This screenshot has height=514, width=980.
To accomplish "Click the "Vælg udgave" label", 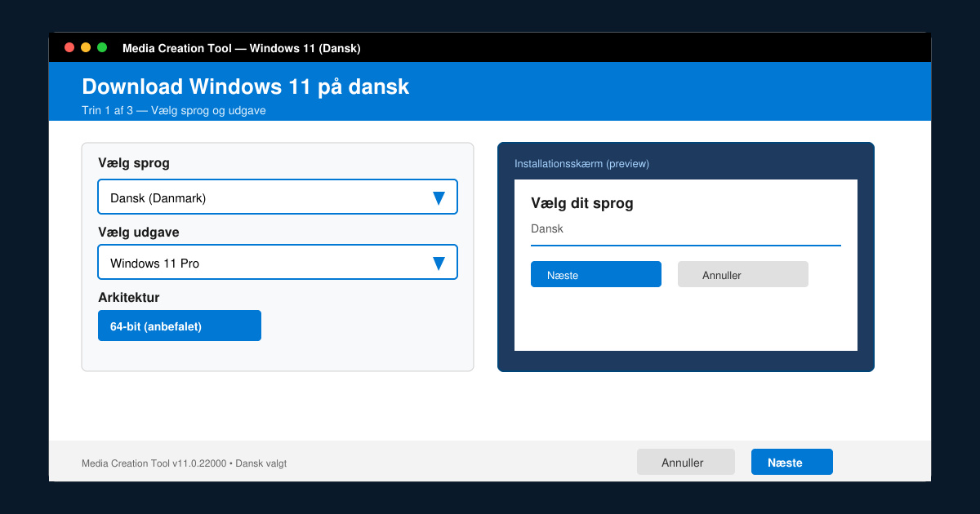I will point(139,233).
